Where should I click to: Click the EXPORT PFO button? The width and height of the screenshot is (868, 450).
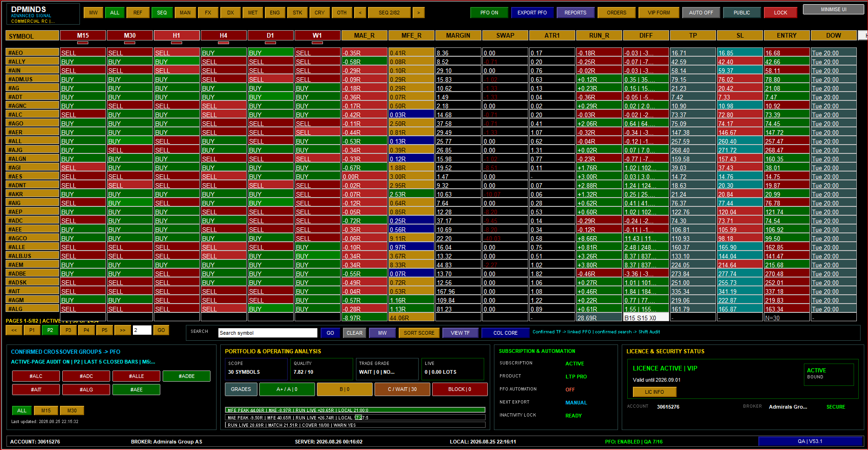coord(532,13)
